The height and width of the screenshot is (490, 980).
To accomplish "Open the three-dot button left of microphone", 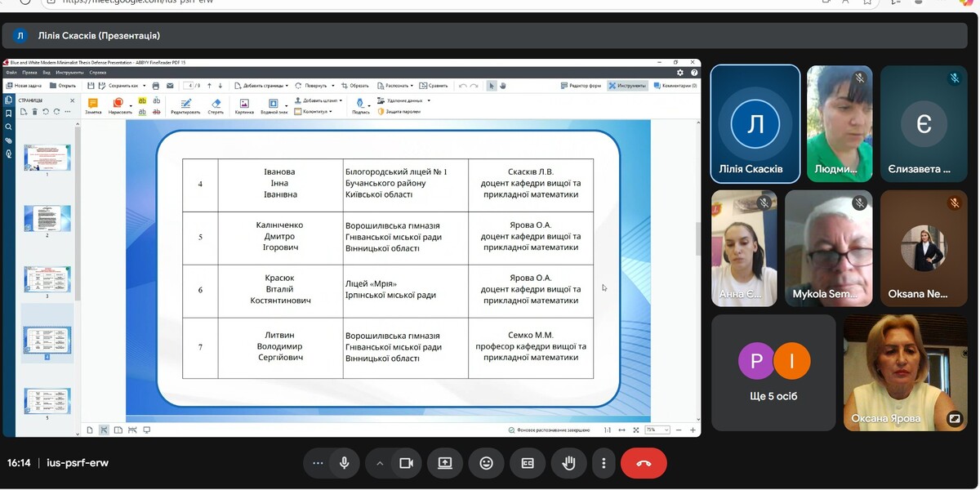I will click(x=318, y=463).
